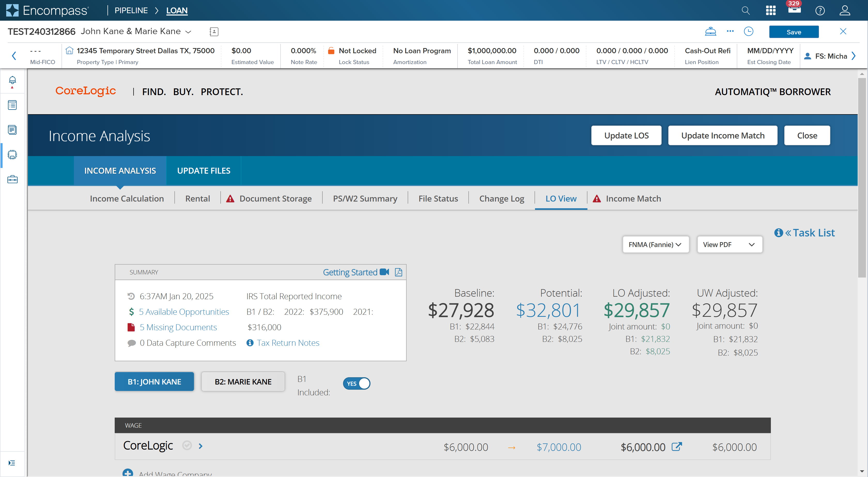Open the borrower contact card icon

[214, 32]
